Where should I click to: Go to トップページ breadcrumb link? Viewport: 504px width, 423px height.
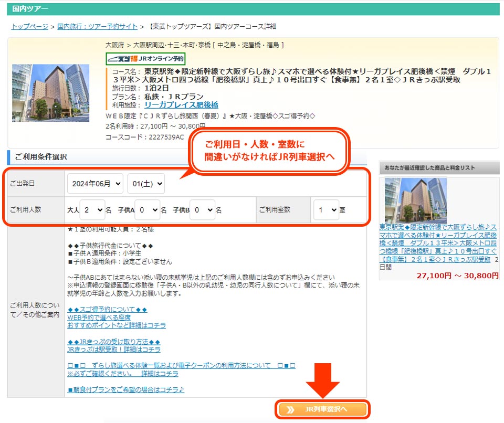(29, 26)
